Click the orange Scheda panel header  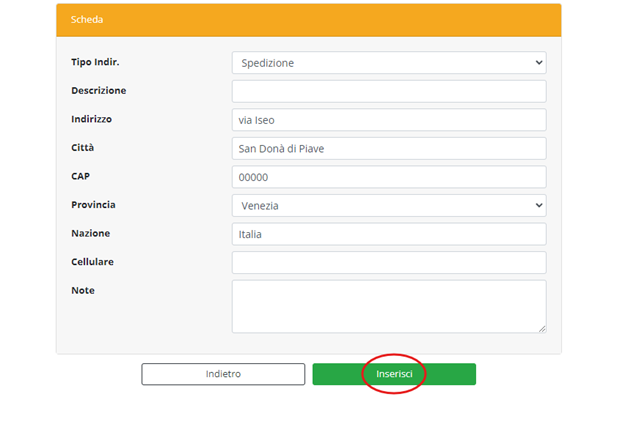tap(308, 20)
